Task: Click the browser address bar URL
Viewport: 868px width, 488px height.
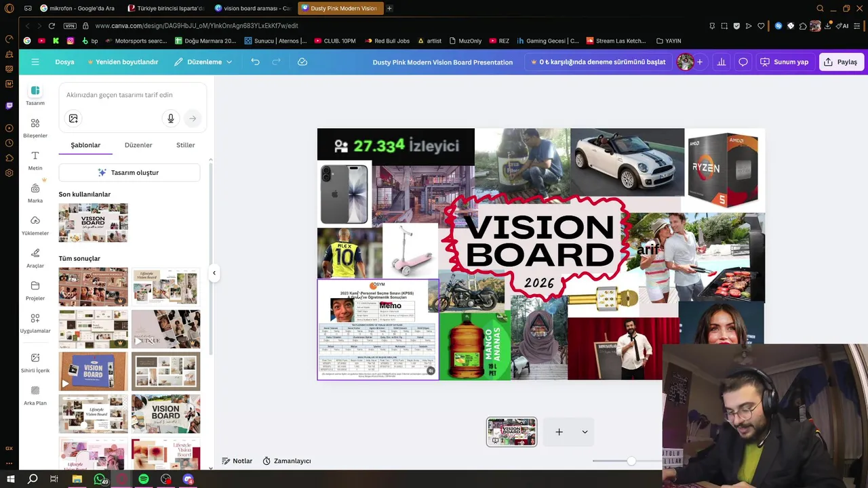Action: (x=197, y=26)
